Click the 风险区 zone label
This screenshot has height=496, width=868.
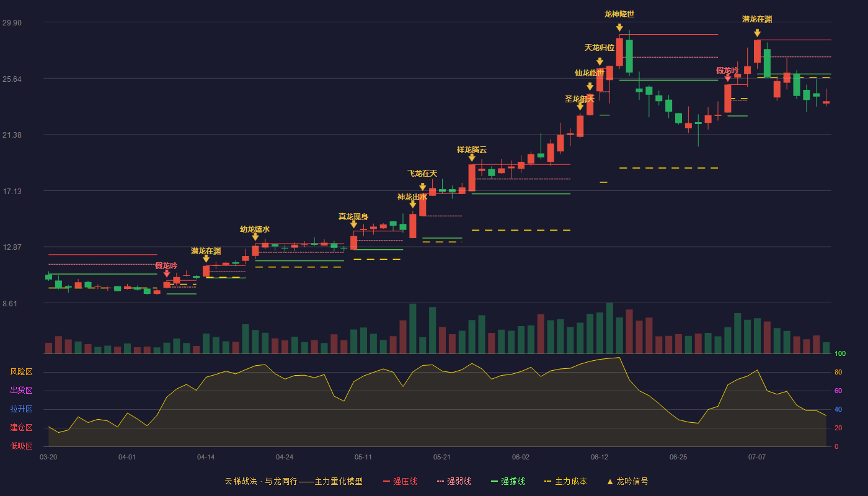(21, 372)
